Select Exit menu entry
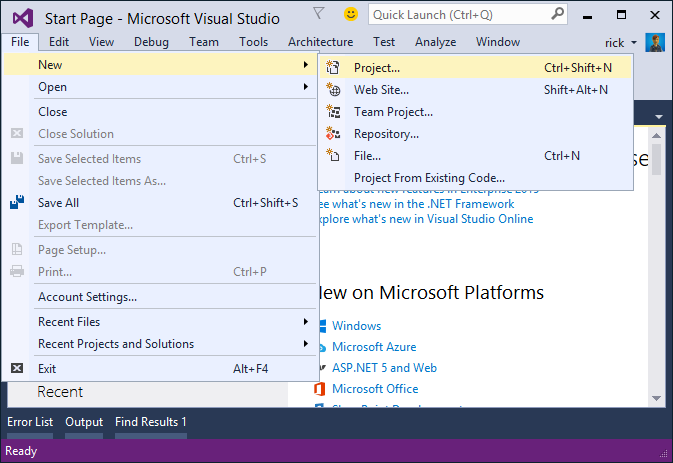673x463 pixels. pyautogui.click(x=161, y=368)
